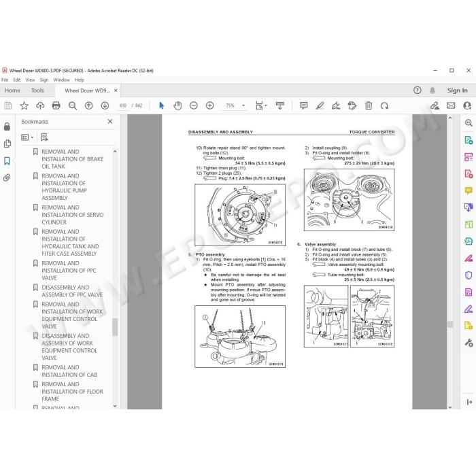476x476 pixels.
Task: Click the document vertical scrollbar thumb
Action: pyautogui.click(x=450, y=324)
